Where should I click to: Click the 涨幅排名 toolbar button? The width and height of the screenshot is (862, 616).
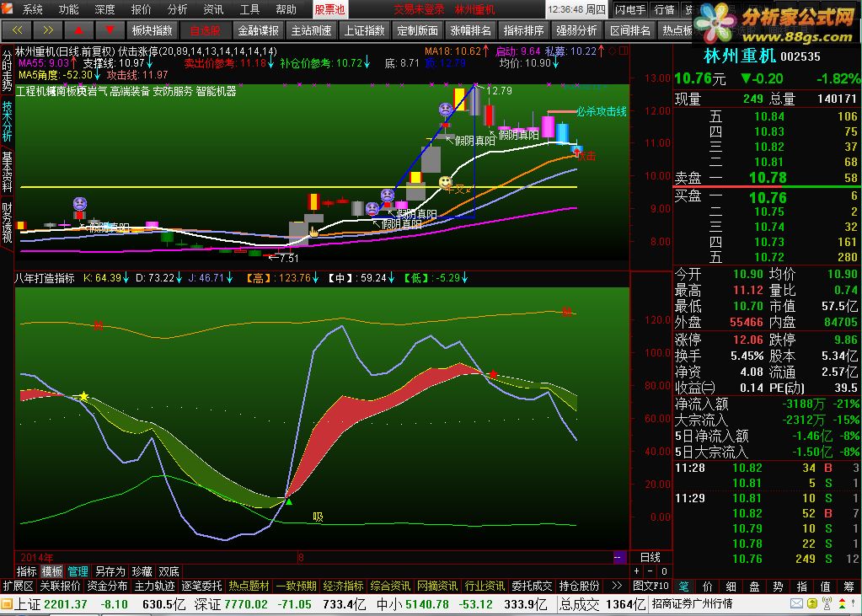(470, 30)
